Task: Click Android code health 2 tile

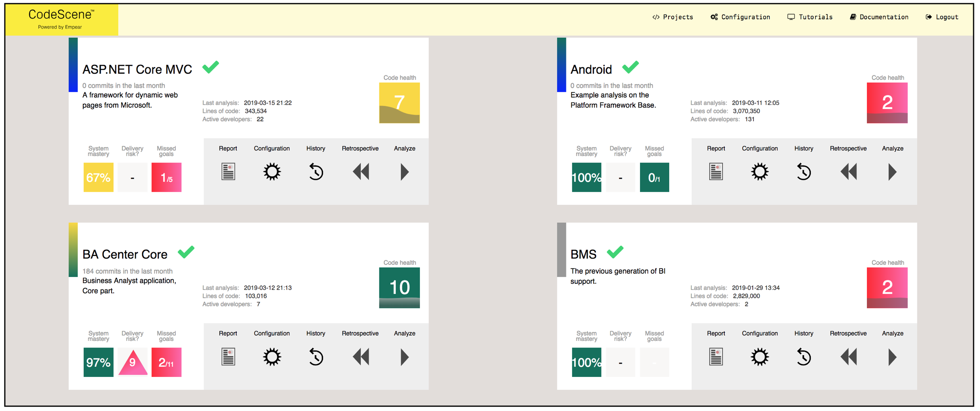Action: (887, 103)
